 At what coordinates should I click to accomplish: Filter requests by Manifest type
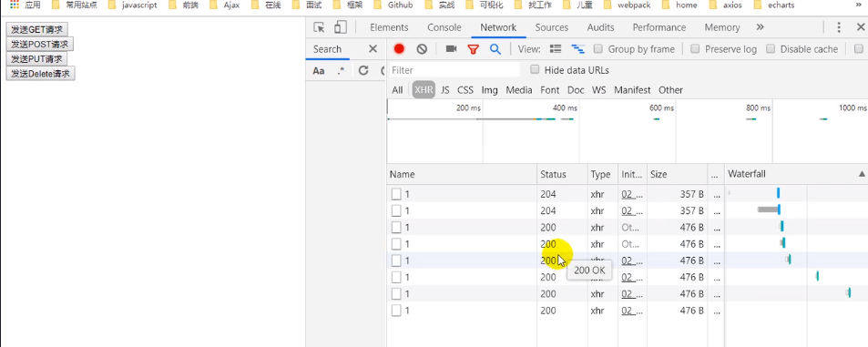[632, 89]
